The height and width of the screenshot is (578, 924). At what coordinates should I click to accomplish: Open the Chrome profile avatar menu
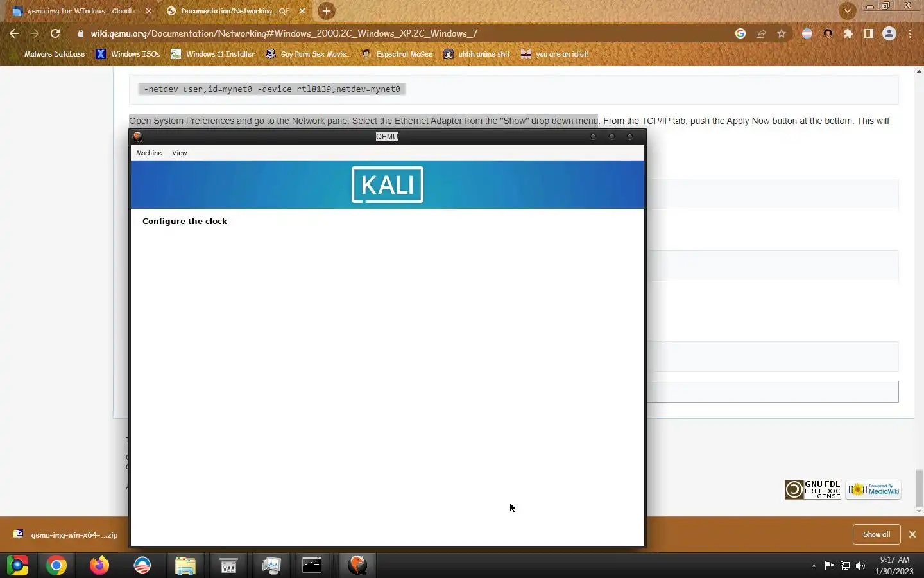click(x=889, y=33)
